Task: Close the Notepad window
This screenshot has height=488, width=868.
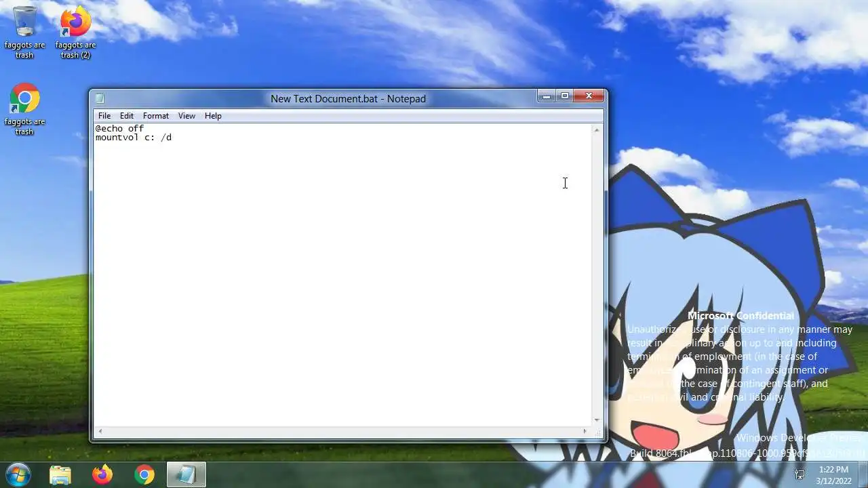Action: (x=589, y=96)
